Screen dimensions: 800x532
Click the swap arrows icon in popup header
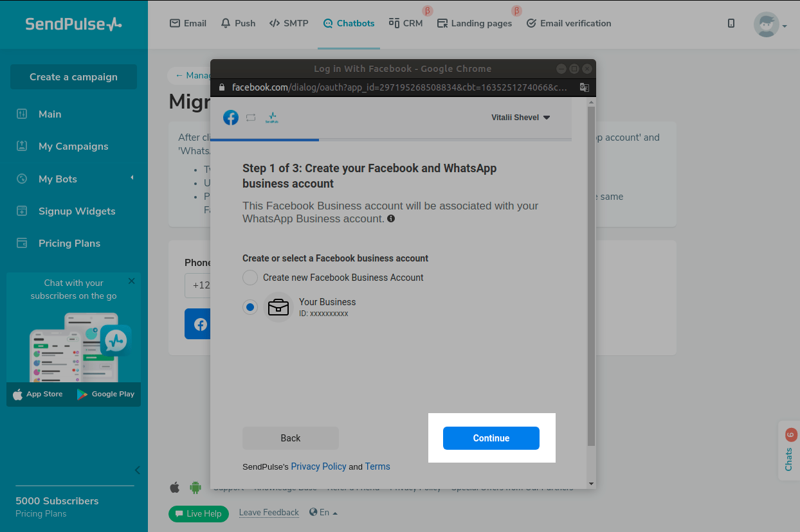coord(251,118)
